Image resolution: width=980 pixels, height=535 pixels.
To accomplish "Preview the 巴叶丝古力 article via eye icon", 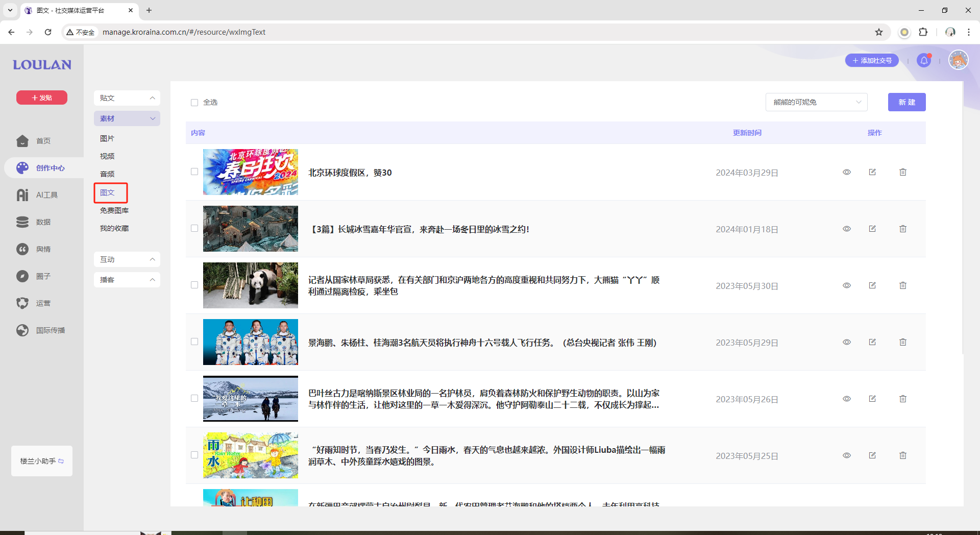I will coord(847,399).
